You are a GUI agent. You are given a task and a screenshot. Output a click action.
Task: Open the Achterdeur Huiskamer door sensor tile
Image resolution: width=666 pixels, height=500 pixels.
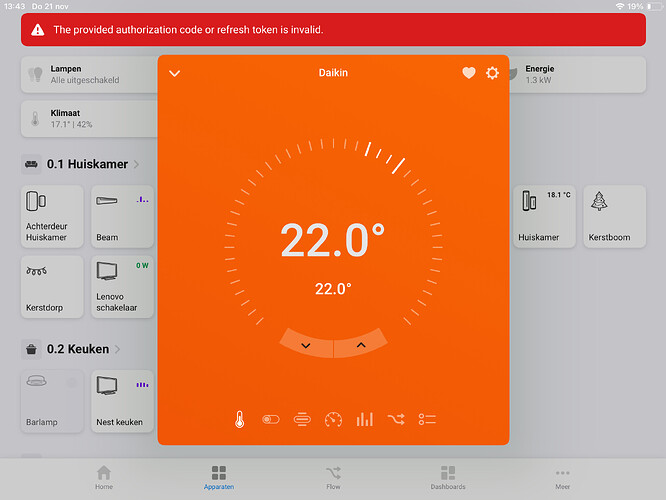click(52, 216)
